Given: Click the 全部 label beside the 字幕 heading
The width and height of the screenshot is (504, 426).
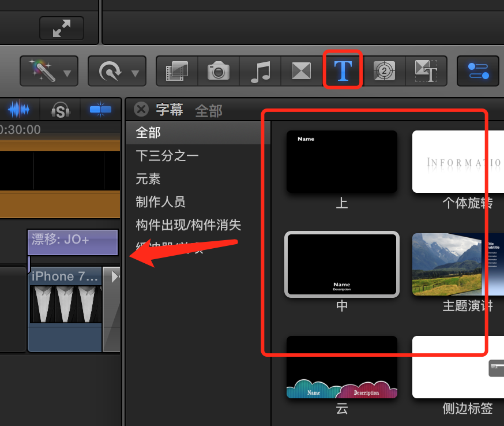Looking at the screenshot, I should coord(209,111).
